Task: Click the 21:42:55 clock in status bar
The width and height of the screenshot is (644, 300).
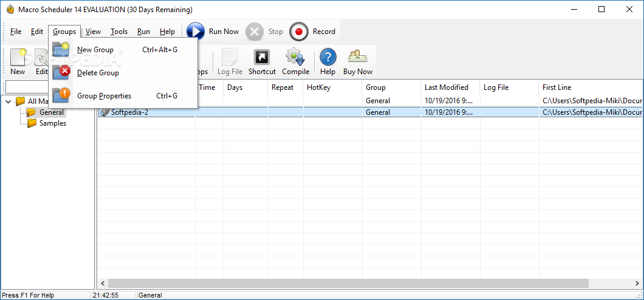Action: pos(106,295)
